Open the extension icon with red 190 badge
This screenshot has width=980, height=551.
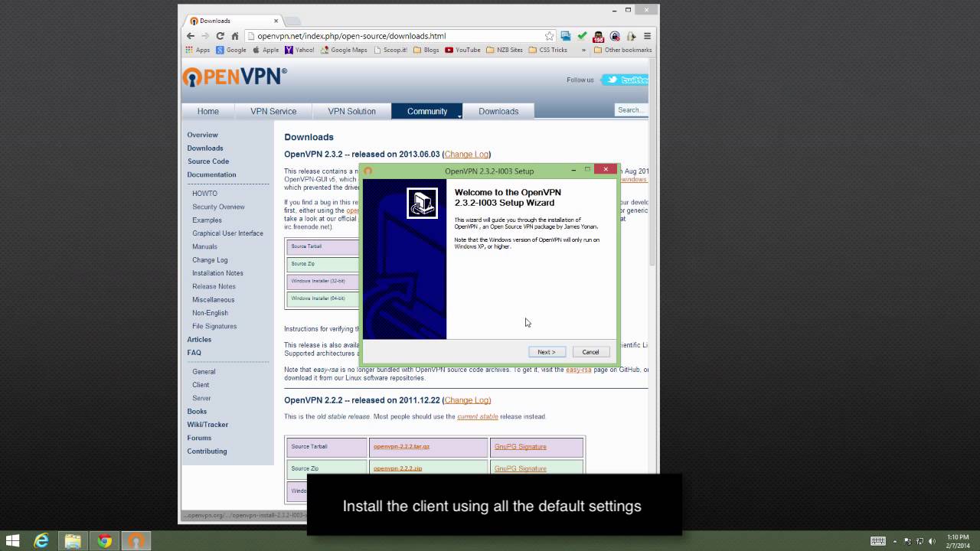(599, 36)
